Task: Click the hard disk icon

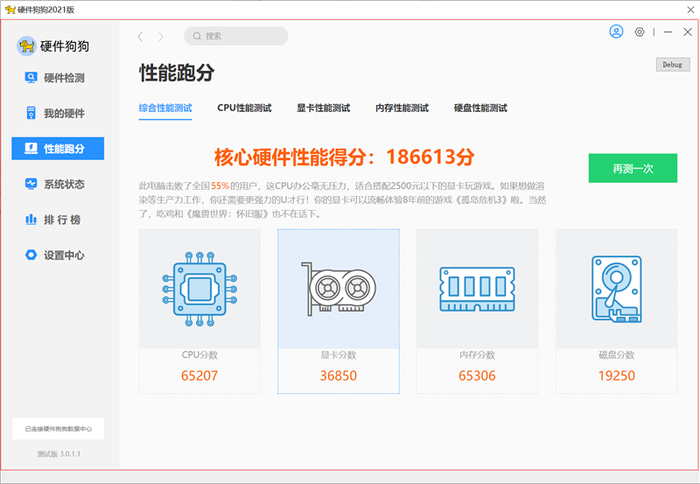Action: click(617, 289)
